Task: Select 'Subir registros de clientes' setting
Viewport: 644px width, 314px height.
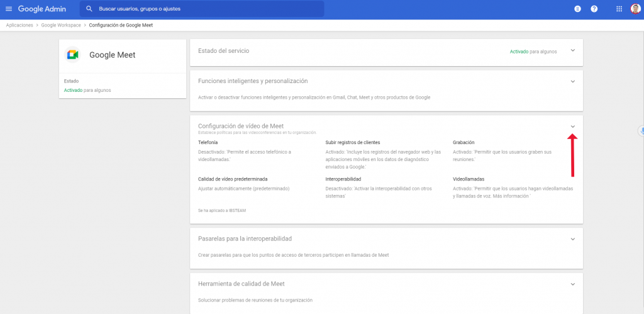Action: pyautogui.click(x=352, y=142)
